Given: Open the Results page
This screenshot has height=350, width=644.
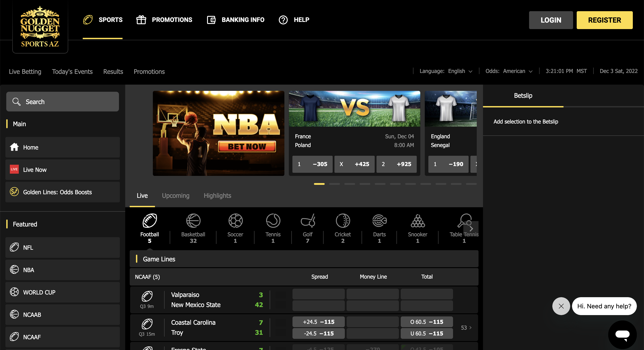Looking at the screenshot, I should tap(113, 72).
